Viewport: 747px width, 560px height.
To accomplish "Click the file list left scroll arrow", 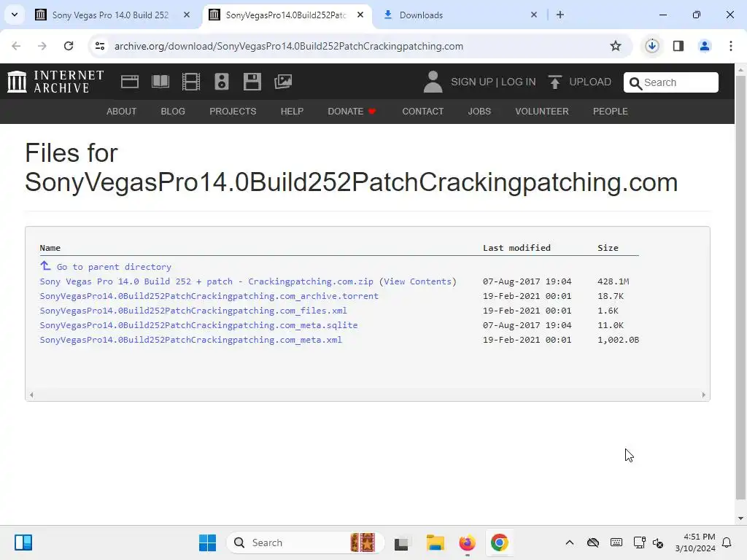I will coord(31,394).
